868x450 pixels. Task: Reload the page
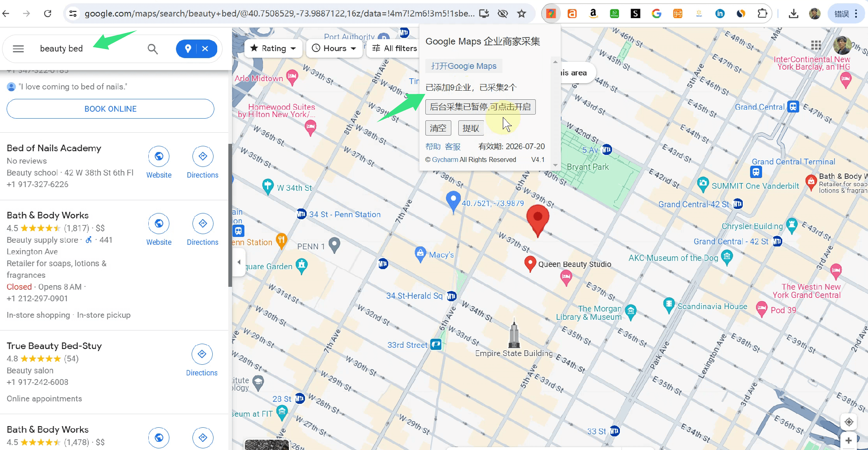tap(48, 14)
